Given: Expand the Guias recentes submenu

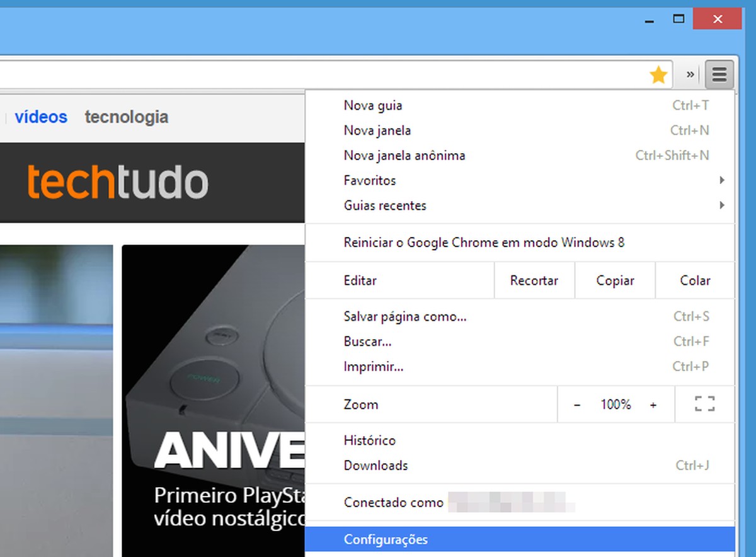Looking at the screenshot, I should pyautogui.click(x=520, y=205).
